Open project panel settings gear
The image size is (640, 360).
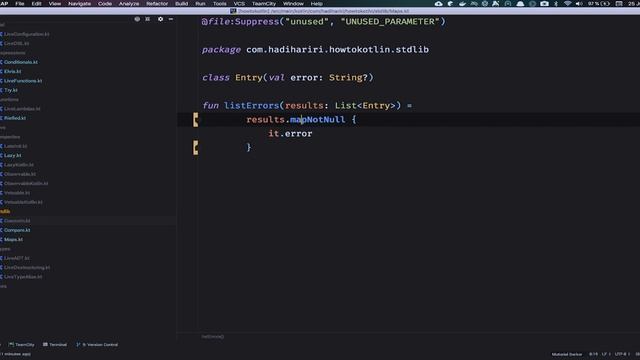[160, 19]
